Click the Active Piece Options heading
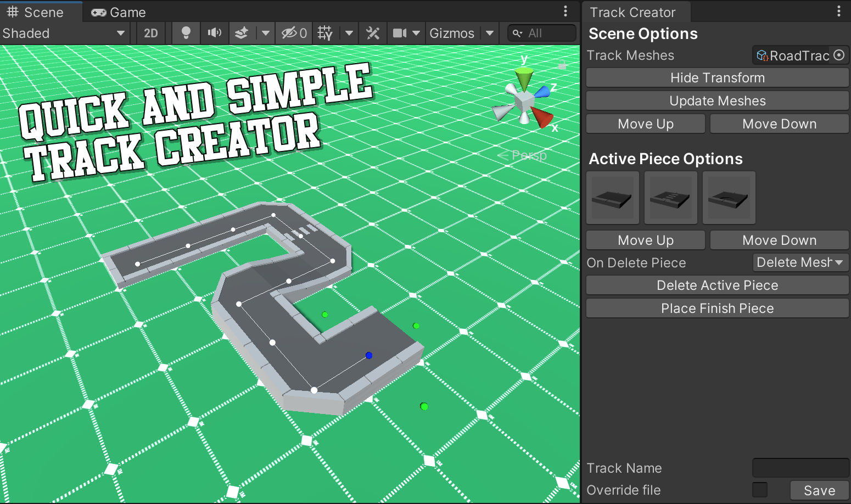The height and width of the screenshot is (504, 851). coord(665,159)
